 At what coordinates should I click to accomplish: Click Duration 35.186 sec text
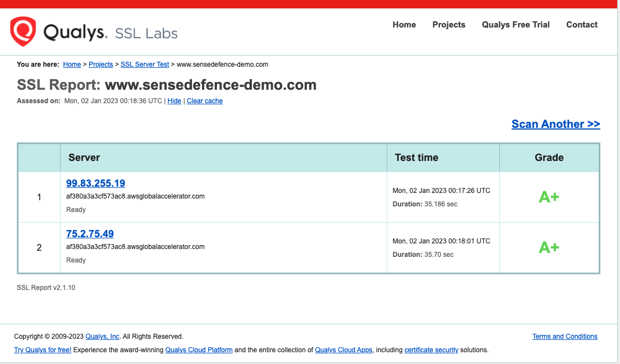tap(425, 204)
